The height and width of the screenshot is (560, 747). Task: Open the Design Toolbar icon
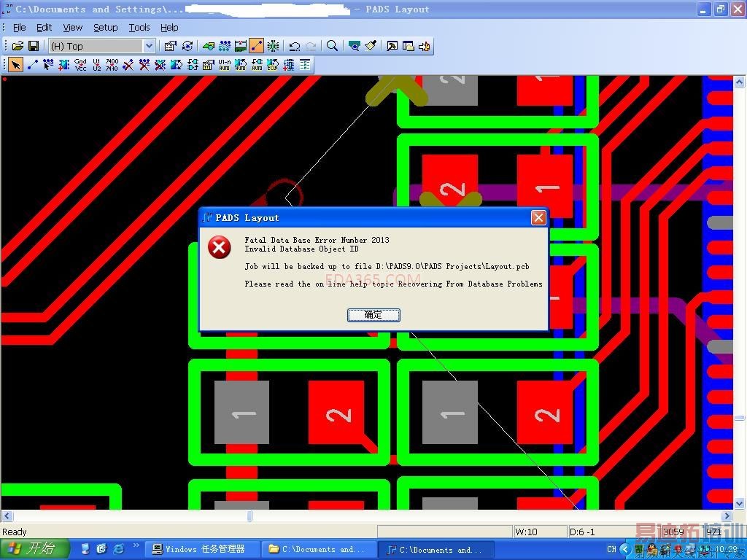tap(225, 46)
